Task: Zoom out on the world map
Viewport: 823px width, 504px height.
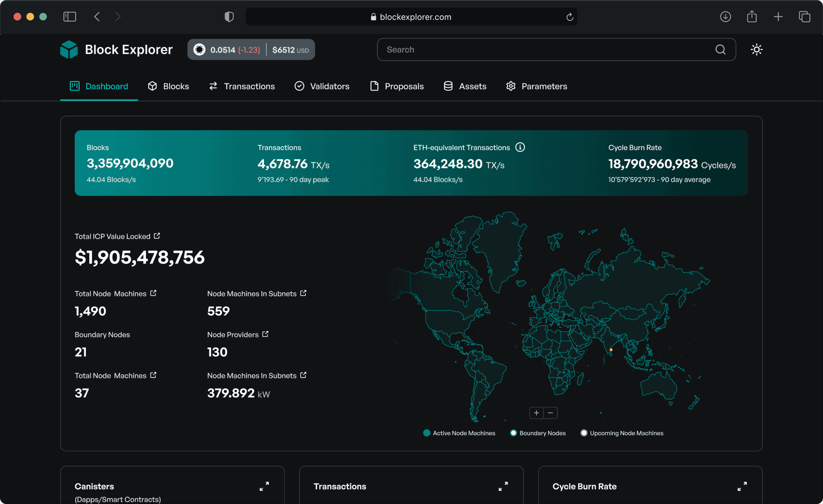Action: pyautogui.click(x=551, y=413)
